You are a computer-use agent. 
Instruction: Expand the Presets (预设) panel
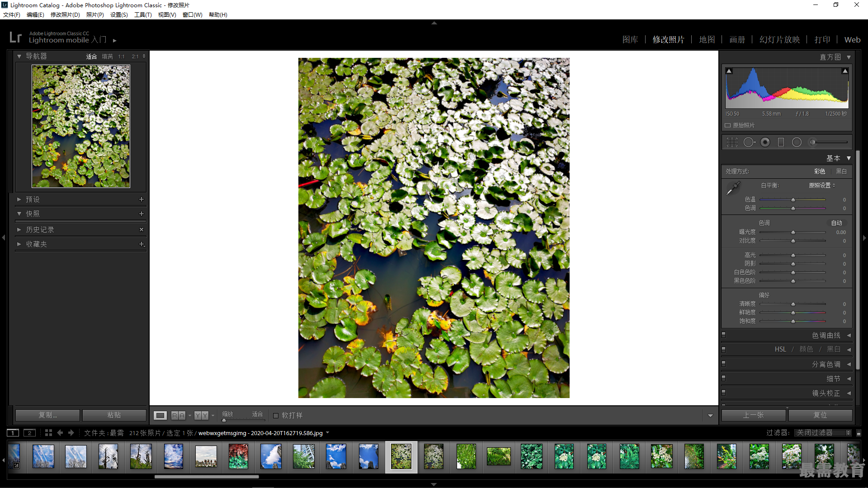tap(19, 199)
